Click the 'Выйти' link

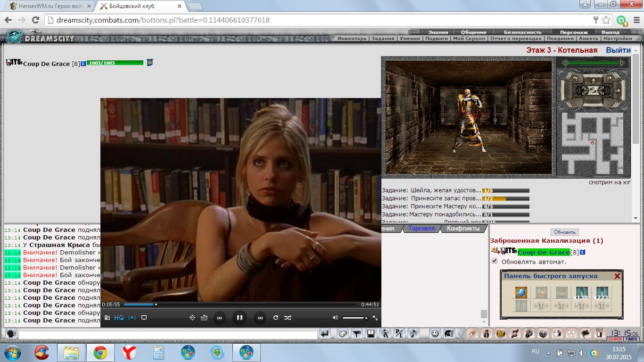coord(618,50)
